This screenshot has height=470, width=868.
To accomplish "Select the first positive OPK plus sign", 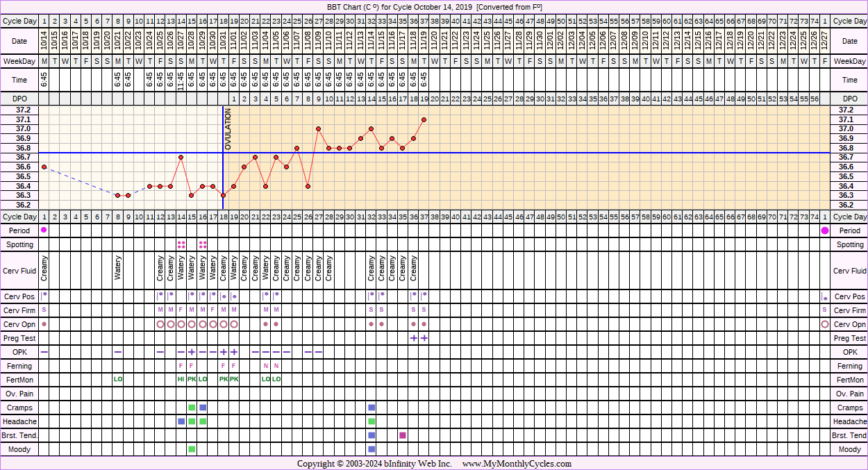I will point(192,352).
